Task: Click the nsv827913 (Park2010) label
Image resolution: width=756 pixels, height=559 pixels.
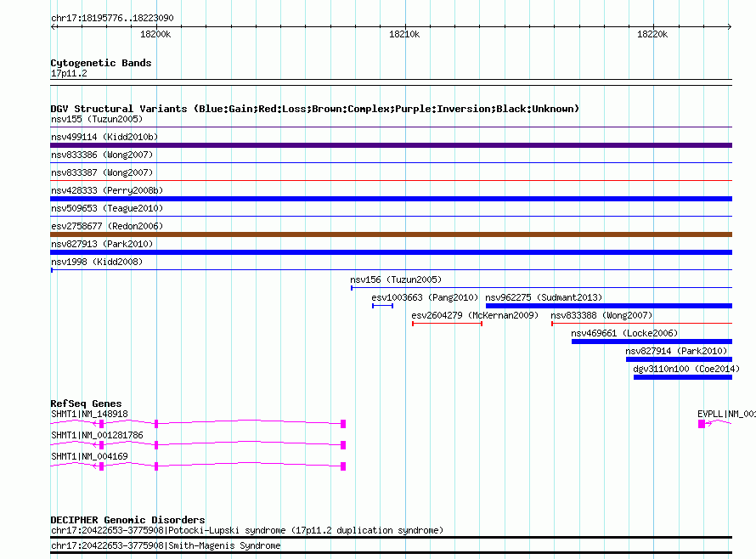Action: [102, 244]
